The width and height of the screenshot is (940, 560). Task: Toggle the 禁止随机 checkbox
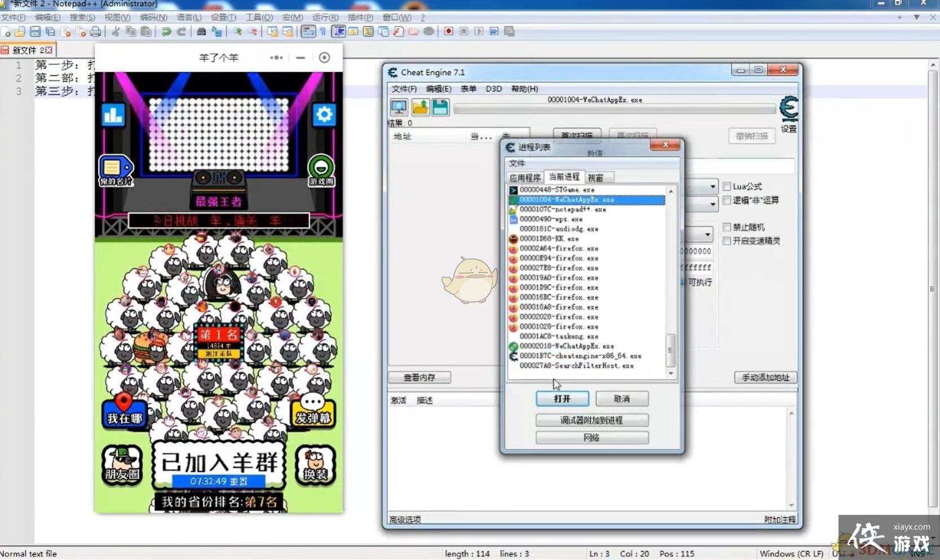[727, 227]
